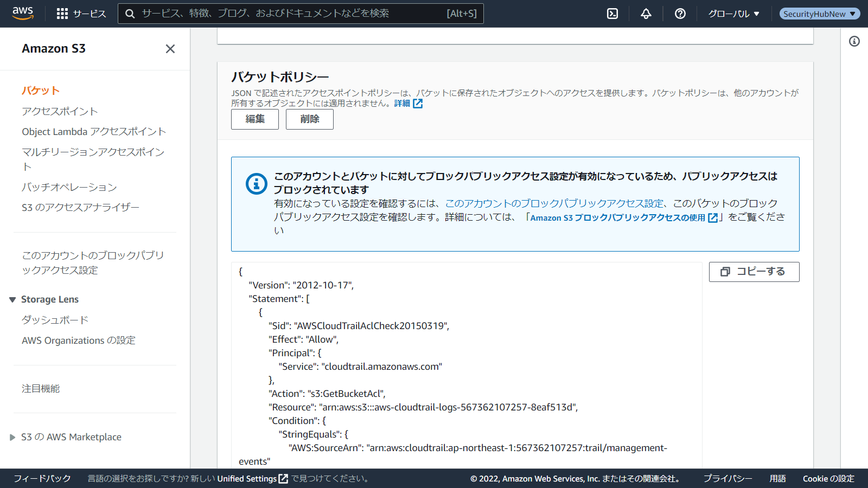This screenshot has height=488, width=868.
Task: Expand the グローバル region dropdown
Action: (x=733, y=14)
